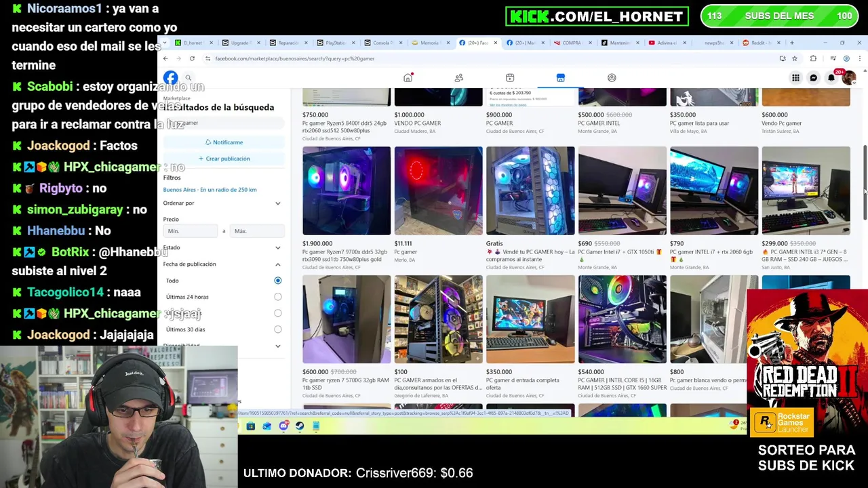Click the Notificarme button
The image size is (868, 488).
click(x=224, y=142)
